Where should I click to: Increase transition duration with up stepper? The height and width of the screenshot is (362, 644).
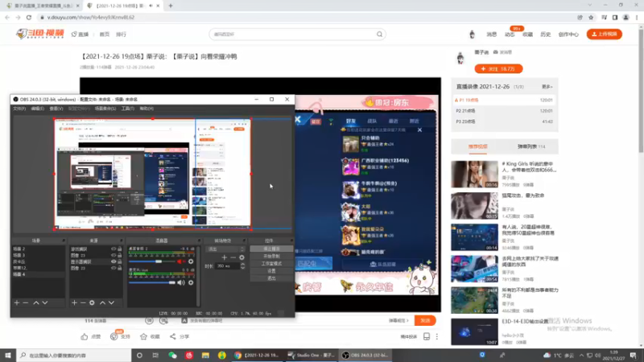click(243, 265)
